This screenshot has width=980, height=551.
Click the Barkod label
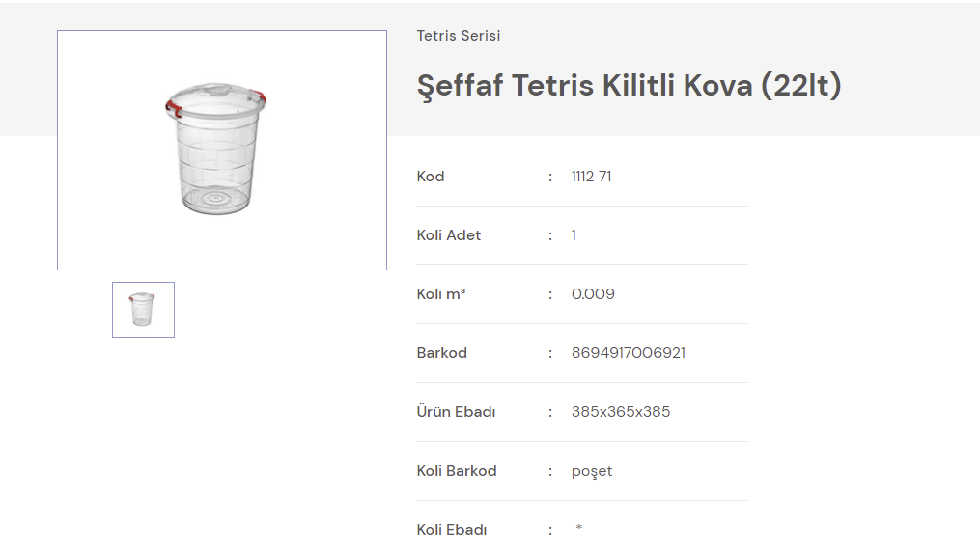[442, 353]
